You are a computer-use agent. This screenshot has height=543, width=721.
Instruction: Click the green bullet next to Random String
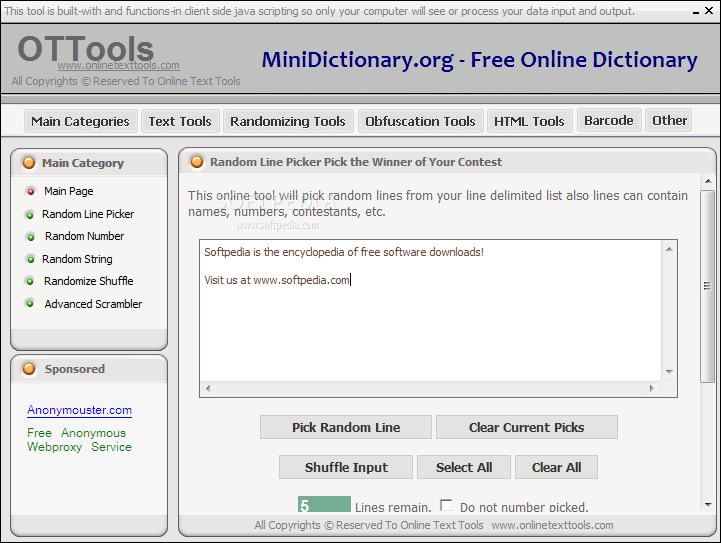pos(31,259)
